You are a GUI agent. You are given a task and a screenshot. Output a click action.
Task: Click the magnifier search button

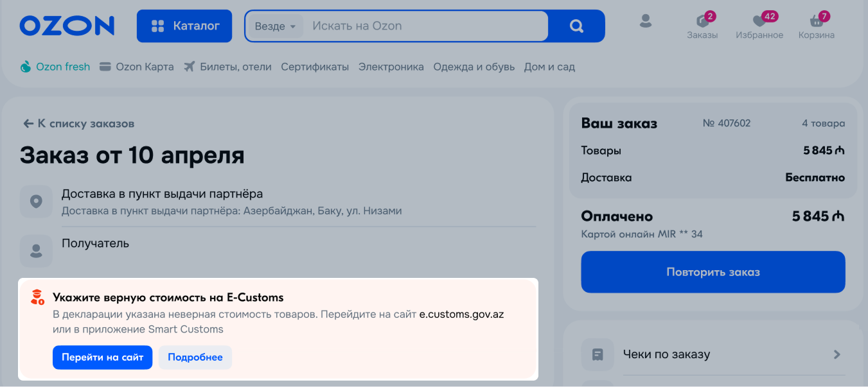(576, 26)
